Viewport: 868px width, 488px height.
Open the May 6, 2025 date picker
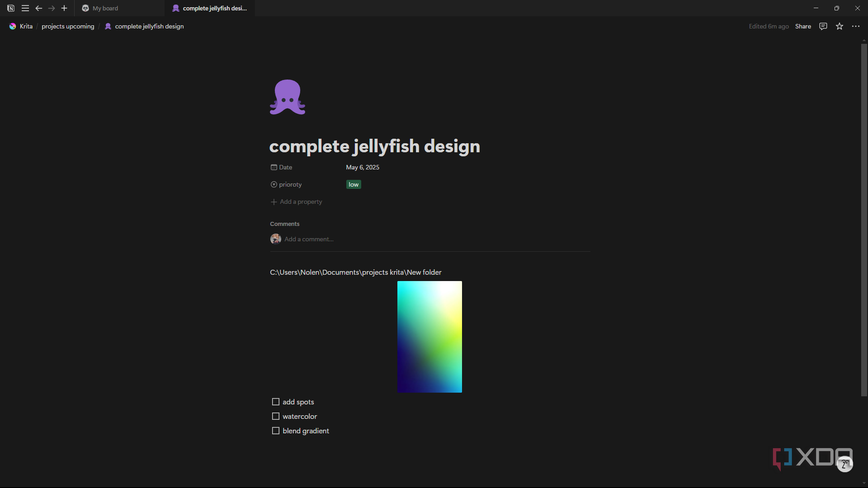click(363, 167)
